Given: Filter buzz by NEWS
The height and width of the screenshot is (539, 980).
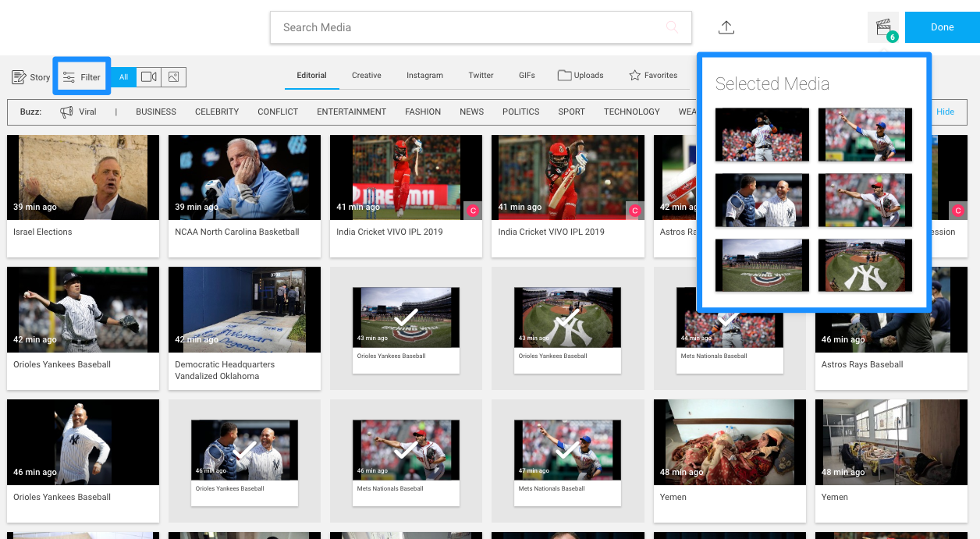Looking at the screenshot, I should [472, 112].
